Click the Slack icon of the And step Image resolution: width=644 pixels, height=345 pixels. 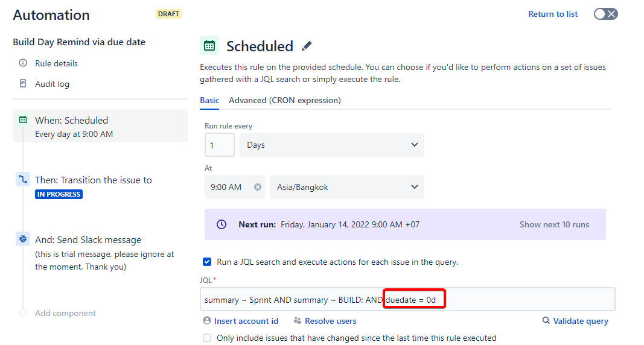click(x=23, y=239)
